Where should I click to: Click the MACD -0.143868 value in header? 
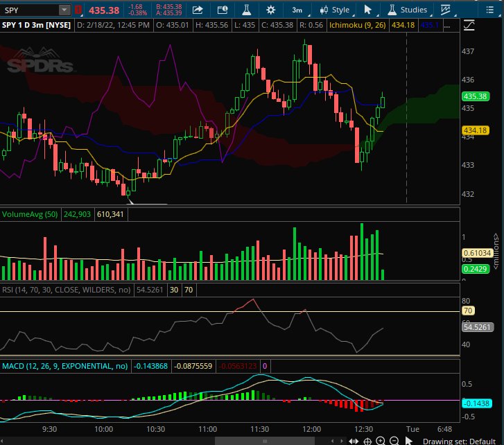click(150, 366)
